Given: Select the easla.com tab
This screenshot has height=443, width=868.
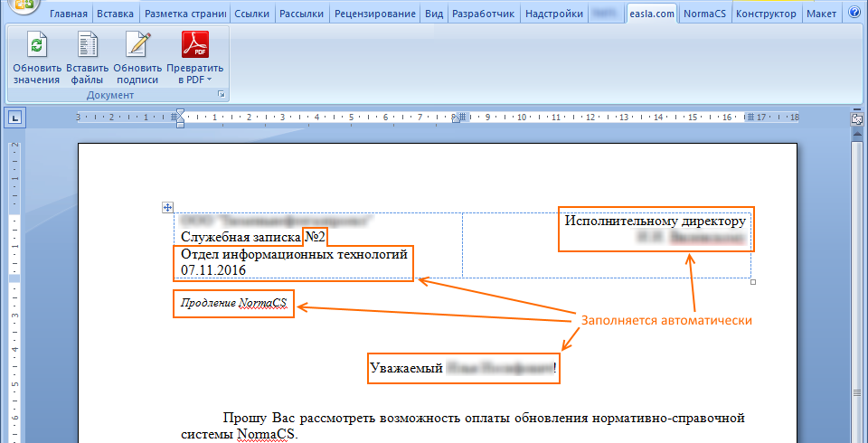Looking at the screenshot, I should pyautogui.click(x=652, y=14).
